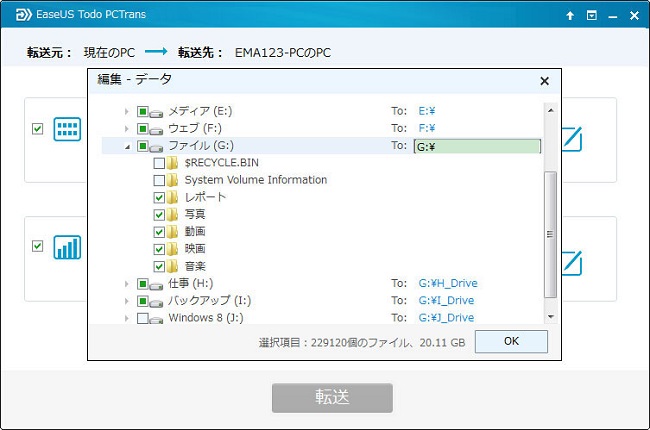Viewport: 650px width, 430px height.
Task: Toggle the メディア (E:) checkbox
Action: 143,112
